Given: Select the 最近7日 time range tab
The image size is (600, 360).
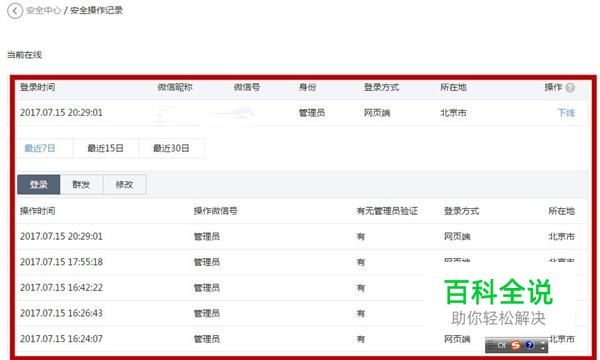Looking at the screenshot, I should point(40,148).
